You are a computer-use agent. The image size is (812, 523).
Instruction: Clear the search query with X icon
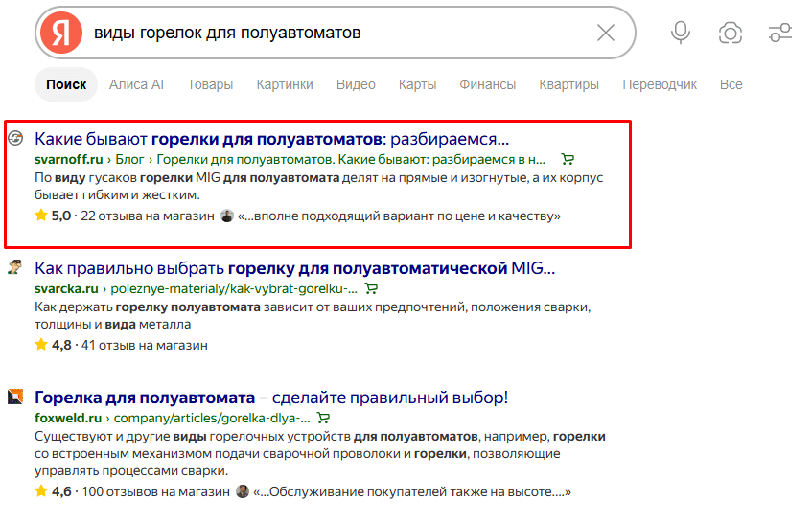[x=605, y=33]
